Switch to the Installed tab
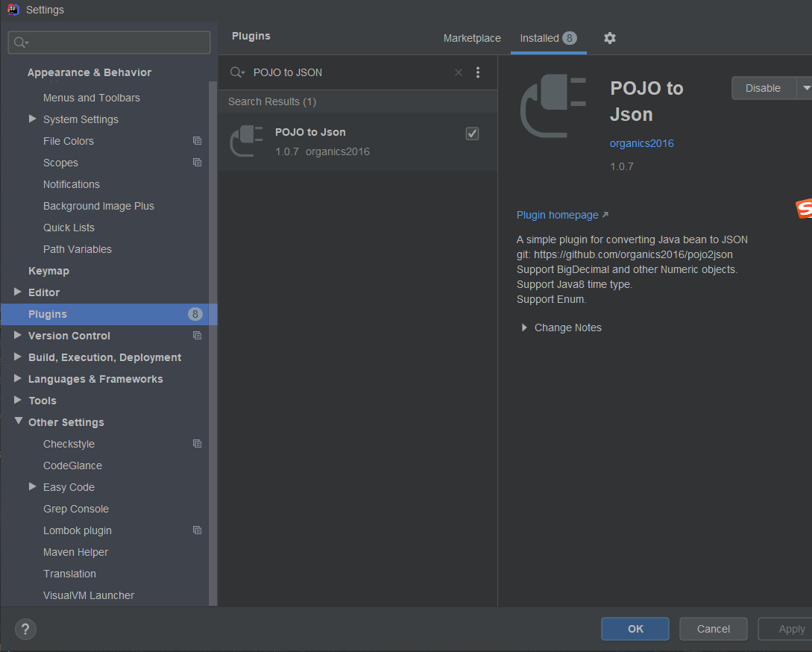This screenshot has height=652, width=812. coord(548,38)
